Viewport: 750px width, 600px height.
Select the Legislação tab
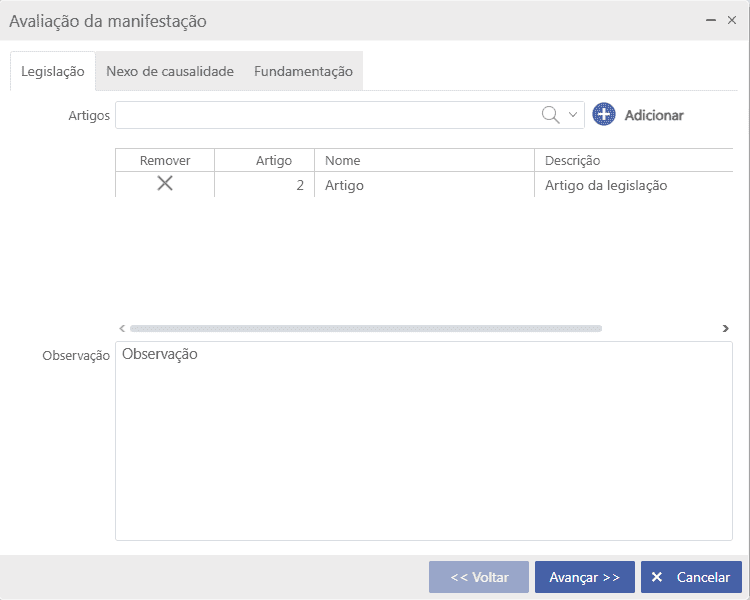click(x=53, y=72)
